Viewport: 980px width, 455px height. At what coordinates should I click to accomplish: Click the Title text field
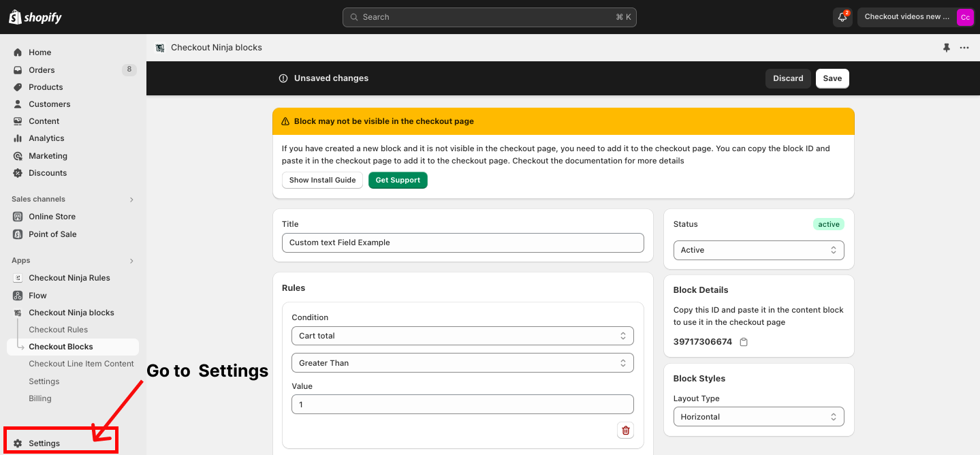(462, 242)
